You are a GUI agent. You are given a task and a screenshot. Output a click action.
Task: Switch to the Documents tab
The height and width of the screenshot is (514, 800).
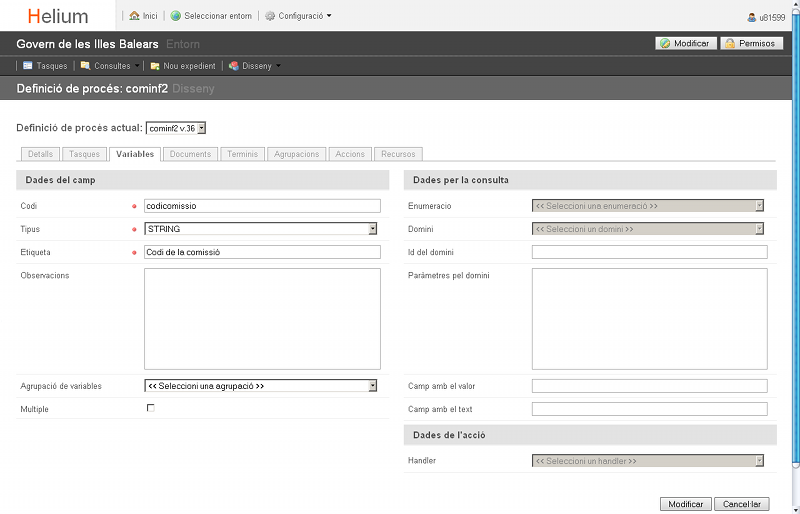[x=190, y=154]
